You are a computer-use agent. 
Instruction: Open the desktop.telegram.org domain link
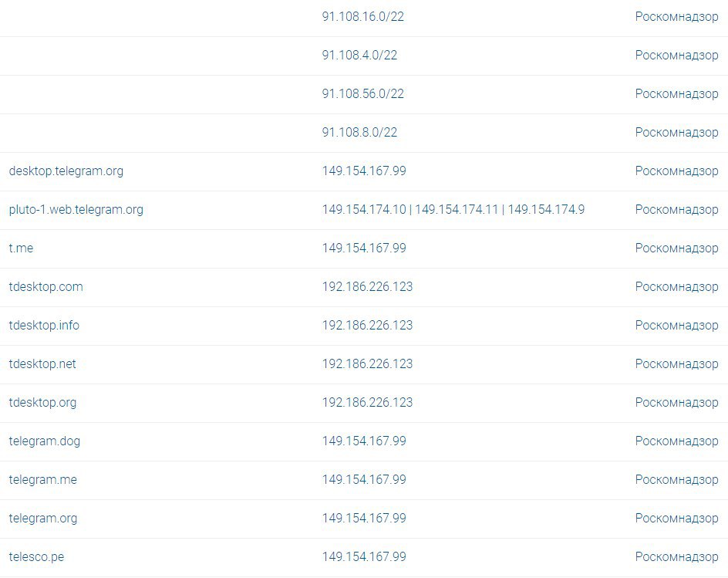[66, 171]
